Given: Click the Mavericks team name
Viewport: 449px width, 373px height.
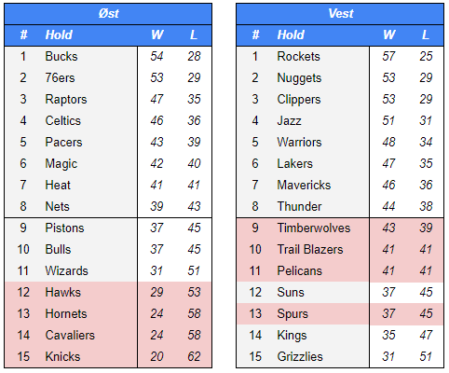Looking at the screenshot, I should tap(304, 185).
